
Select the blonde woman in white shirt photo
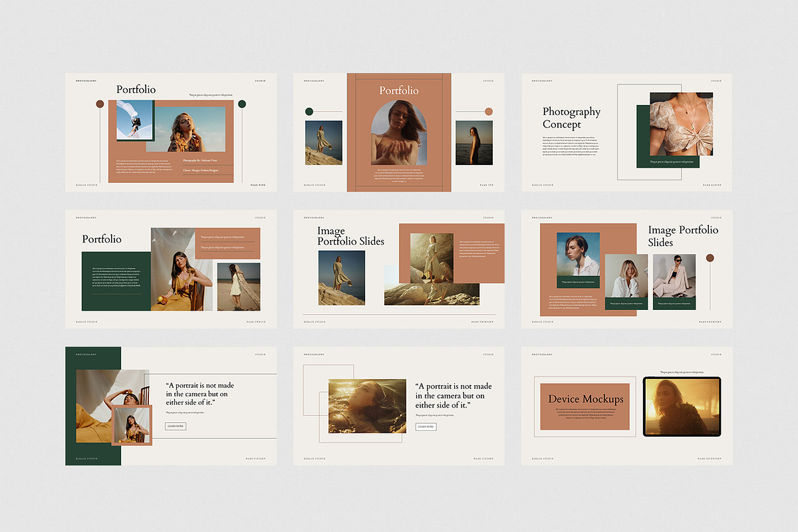coord(626,276)
